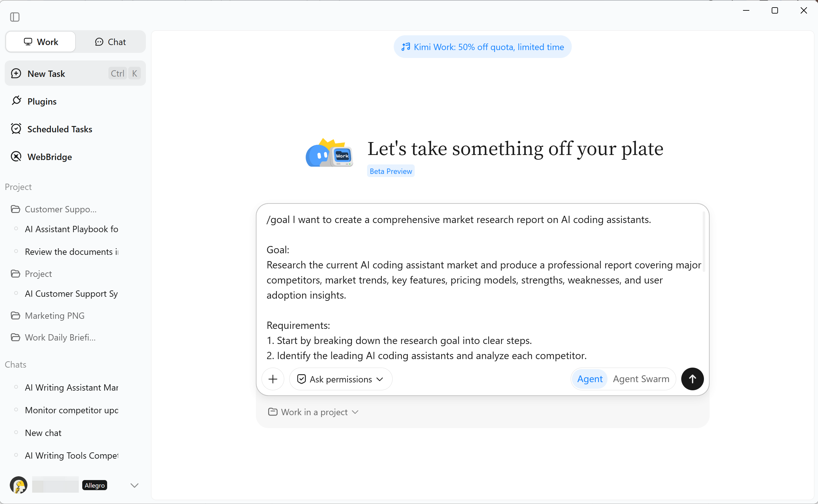This screenshot has height=504, width=818.
Task: Start a New Task
Action: tap(75, 73)
